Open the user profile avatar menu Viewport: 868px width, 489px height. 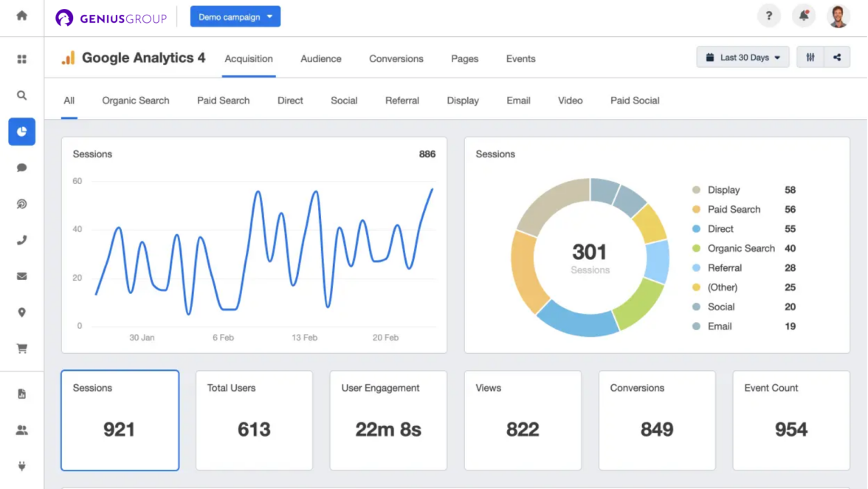[x=838, y=16]
